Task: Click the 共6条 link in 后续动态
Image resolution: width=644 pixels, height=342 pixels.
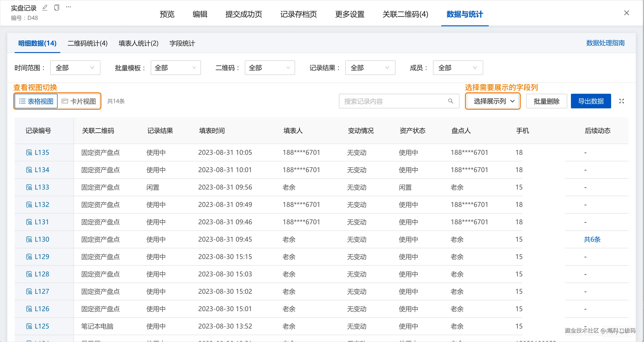Action: (592, 239)
